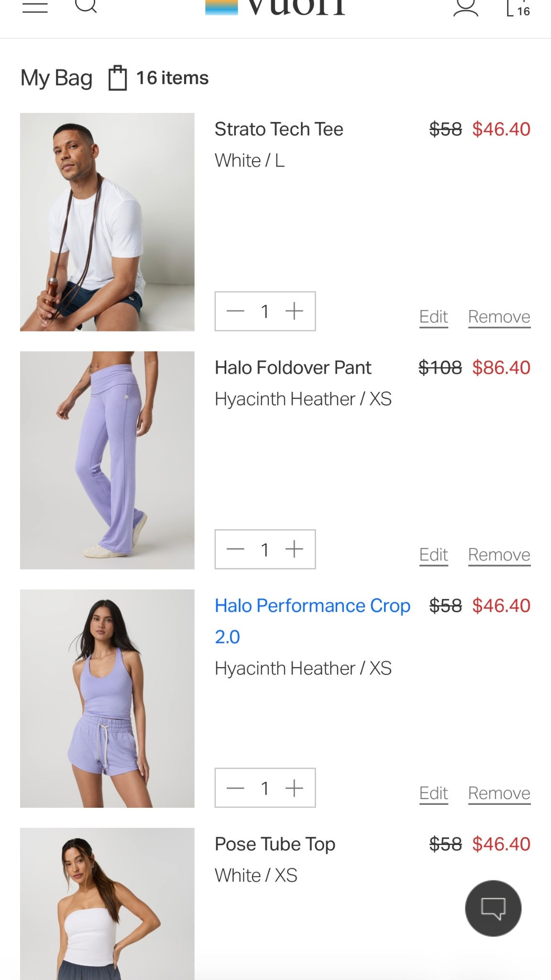This screenshot has height=980, width=551.
Task: Open the search magnifier icon
Action: 87,6
